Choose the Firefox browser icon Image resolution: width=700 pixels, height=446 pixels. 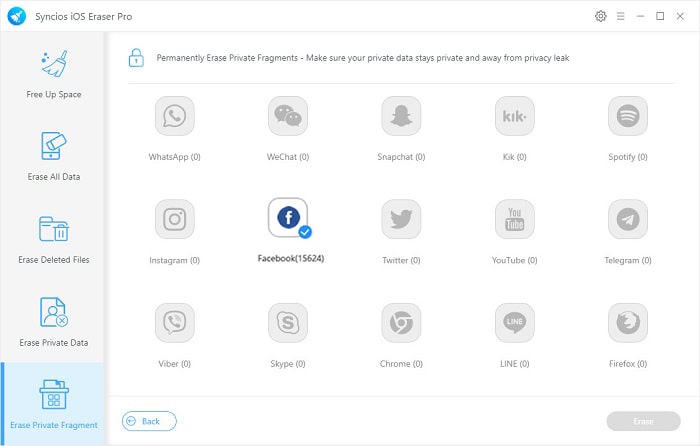pyautogui.click(x=628, y=323)
